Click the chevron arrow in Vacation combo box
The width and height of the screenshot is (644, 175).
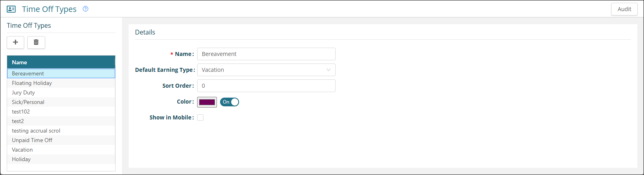329,70
